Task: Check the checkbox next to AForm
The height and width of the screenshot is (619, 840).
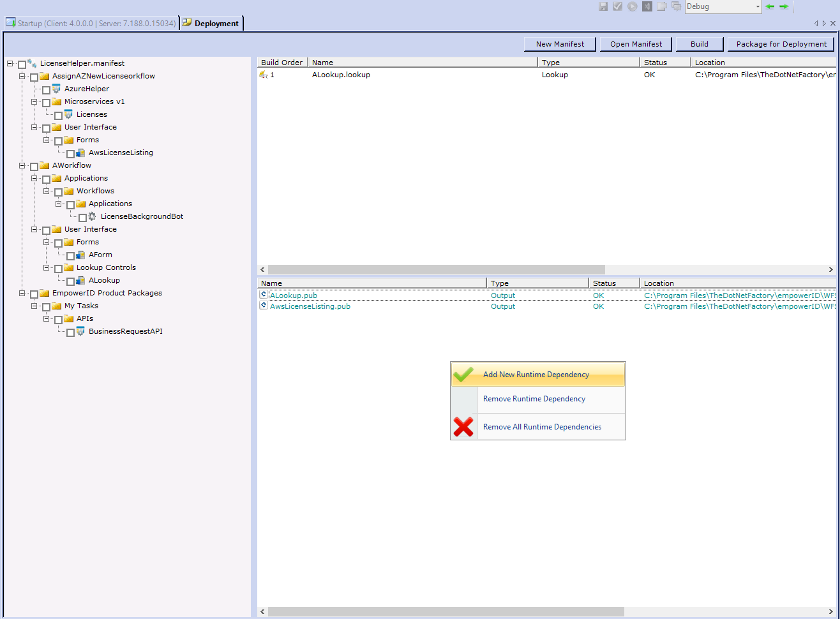Action: [x=71, y=255]
